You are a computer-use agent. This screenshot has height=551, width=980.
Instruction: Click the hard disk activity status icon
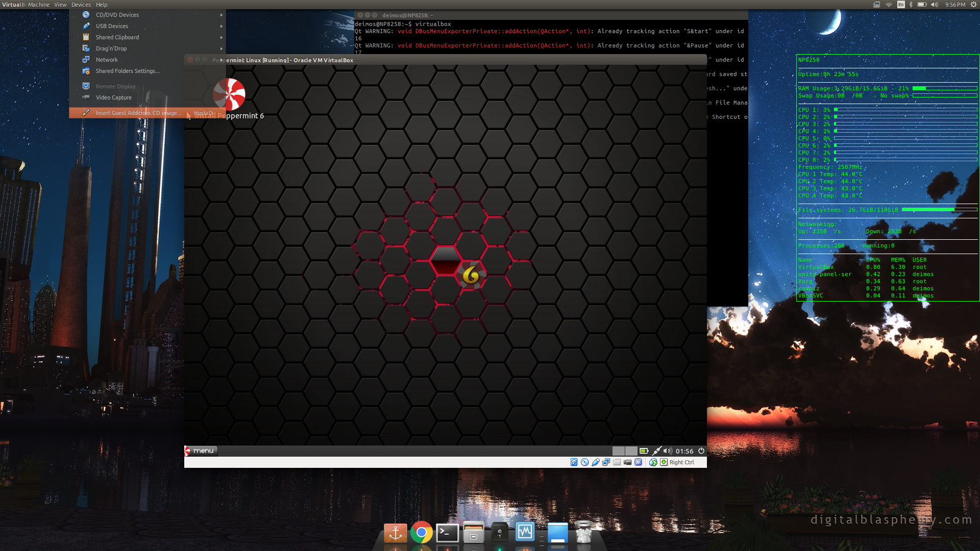click(x=574, y=462)
